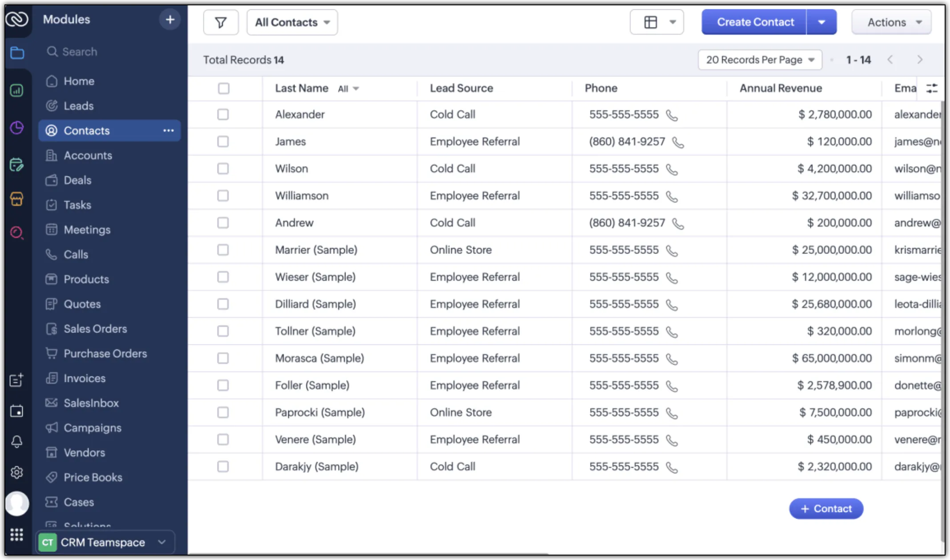
Task: Check the checkbox for Wilson's row
Action: click(224, 169)
